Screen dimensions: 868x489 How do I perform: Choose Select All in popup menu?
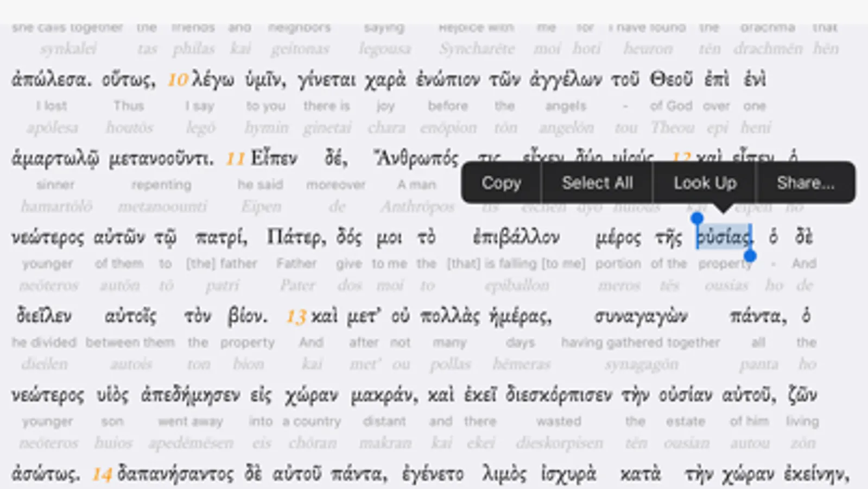(597, 183)
